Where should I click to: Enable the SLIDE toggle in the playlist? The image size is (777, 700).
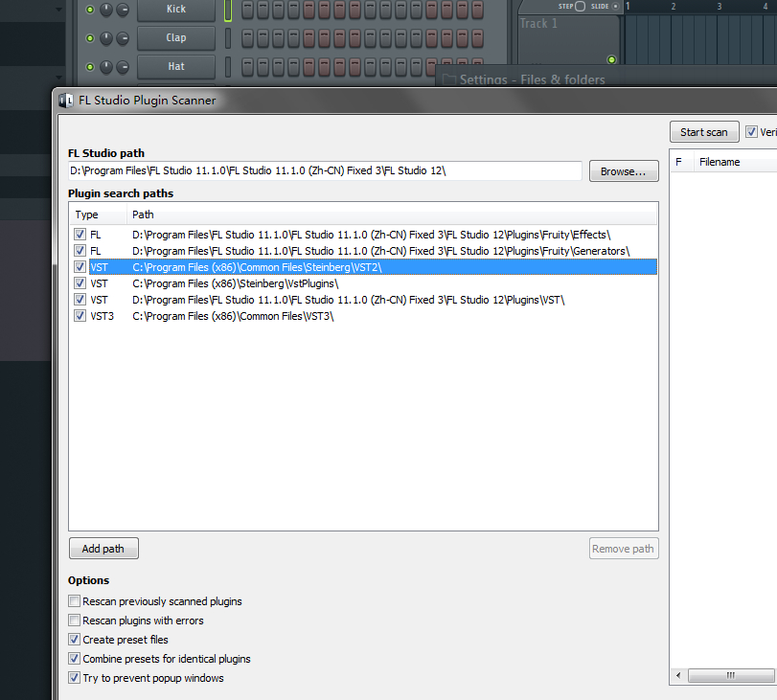[x=615, y=6]
